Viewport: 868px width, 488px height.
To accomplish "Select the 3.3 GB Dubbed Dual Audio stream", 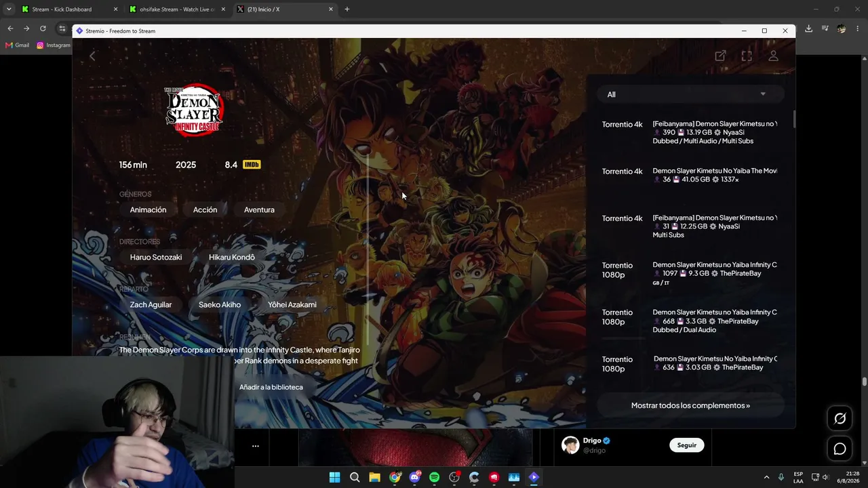I will point(690,321).
